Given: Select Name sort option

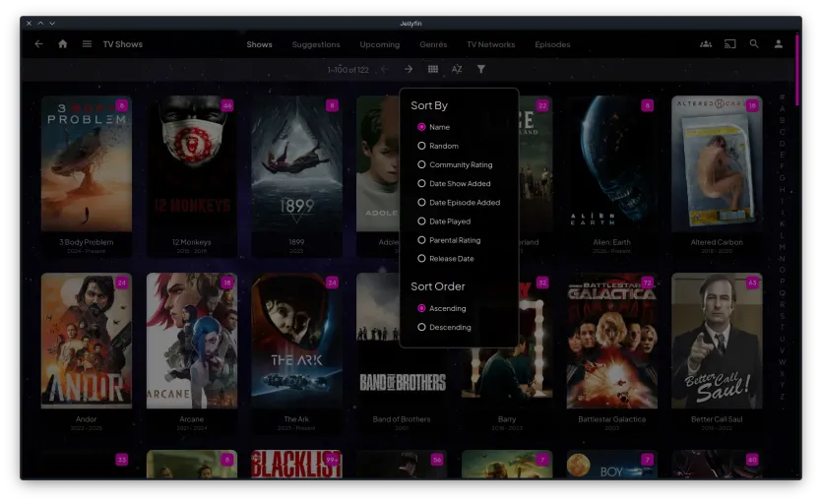Looking at the screenshot, I should pyautogui.click(x=433, y=127).
